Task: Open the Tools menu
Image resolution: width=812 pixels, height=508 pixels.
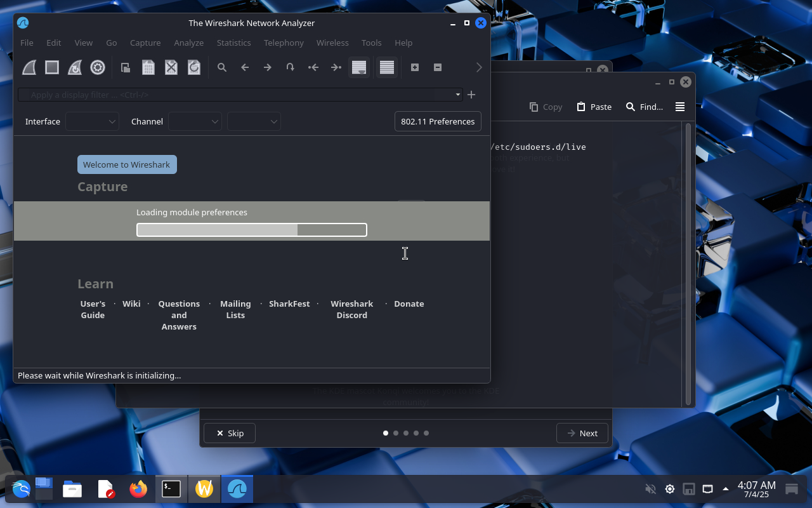Action: [372, 43]
